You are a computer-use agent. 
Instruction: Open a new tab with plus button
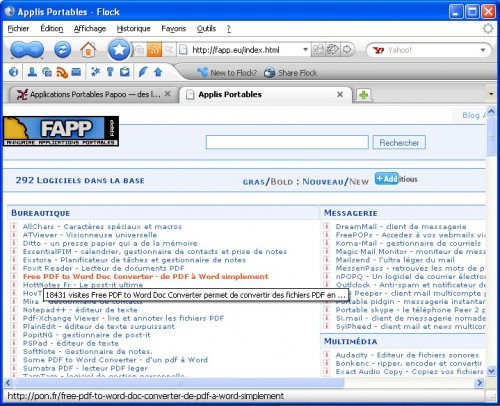[364, 95]
